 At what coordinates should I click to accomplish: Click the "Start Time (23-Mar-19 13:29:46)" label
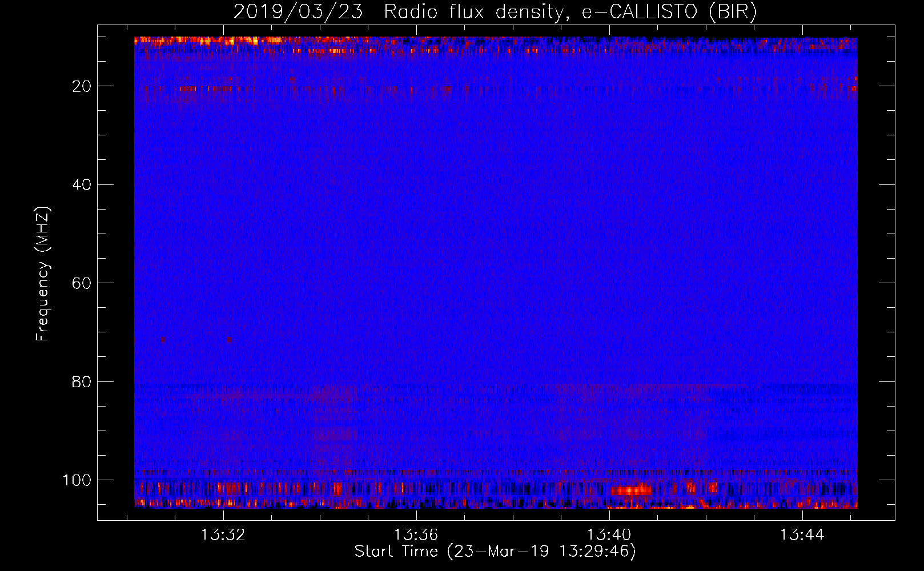coord(495,552)
